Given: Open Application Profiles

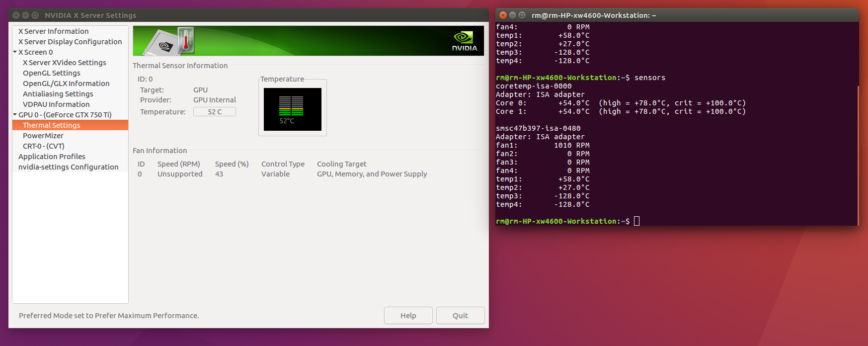Looking at the screenshot, I should tap(52, 157).
